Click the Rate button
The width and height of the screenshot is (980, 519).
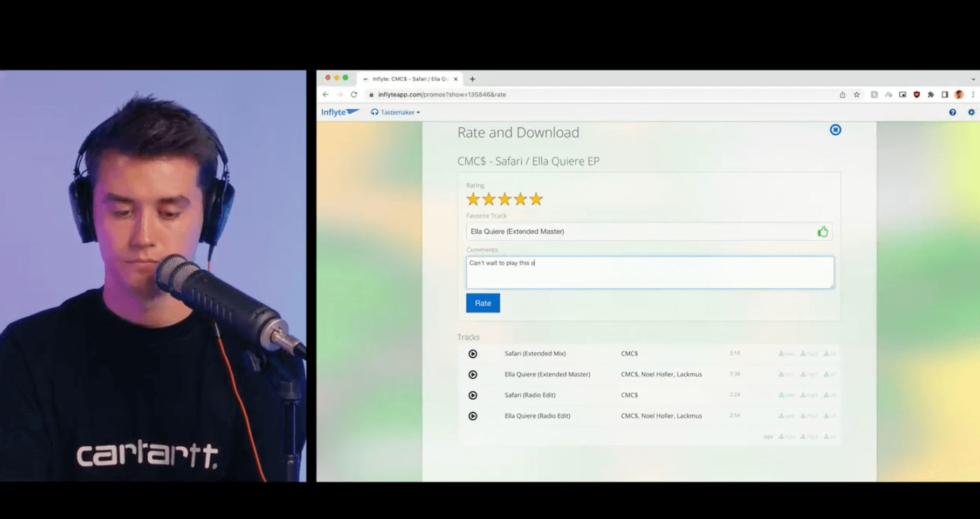(x=483, y=303)
